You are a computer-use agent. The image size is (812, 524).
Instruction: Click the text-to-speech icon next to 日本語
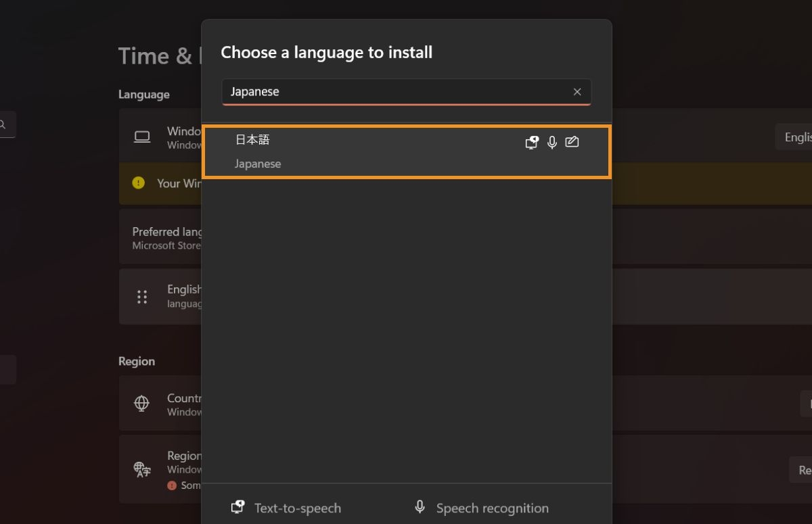coord(532,142)
